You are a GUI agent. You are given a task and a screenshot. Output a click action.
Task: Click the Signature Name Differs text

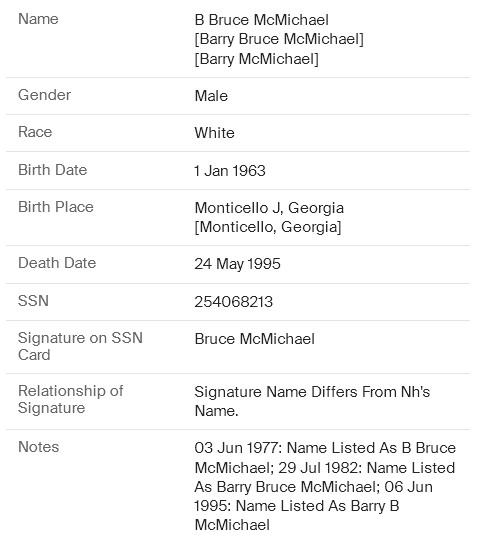pyautogui.click(x=312, y=401)
